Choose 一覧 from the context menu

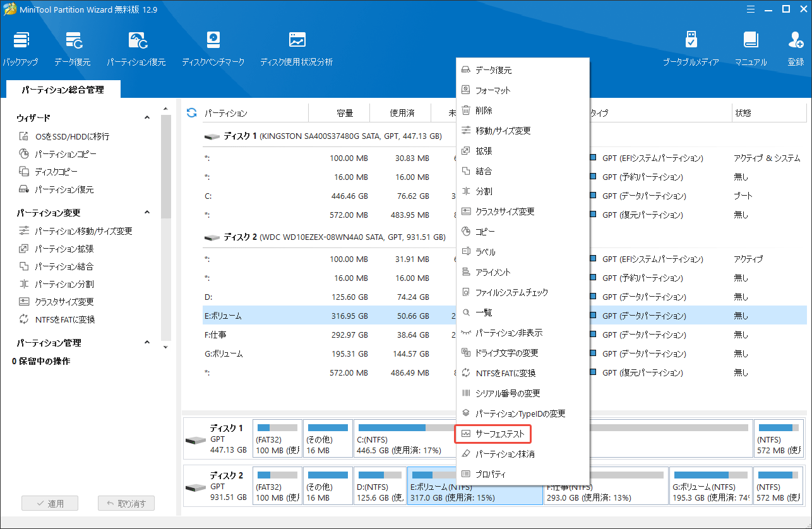pyautogui.click(x=523, y=312)
